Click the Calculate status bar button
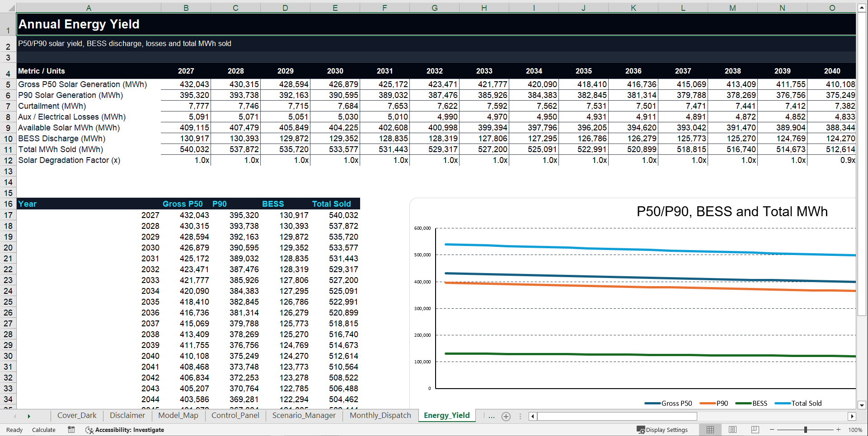Viewport: 868px width, 436px height. [x=44, y=430]
